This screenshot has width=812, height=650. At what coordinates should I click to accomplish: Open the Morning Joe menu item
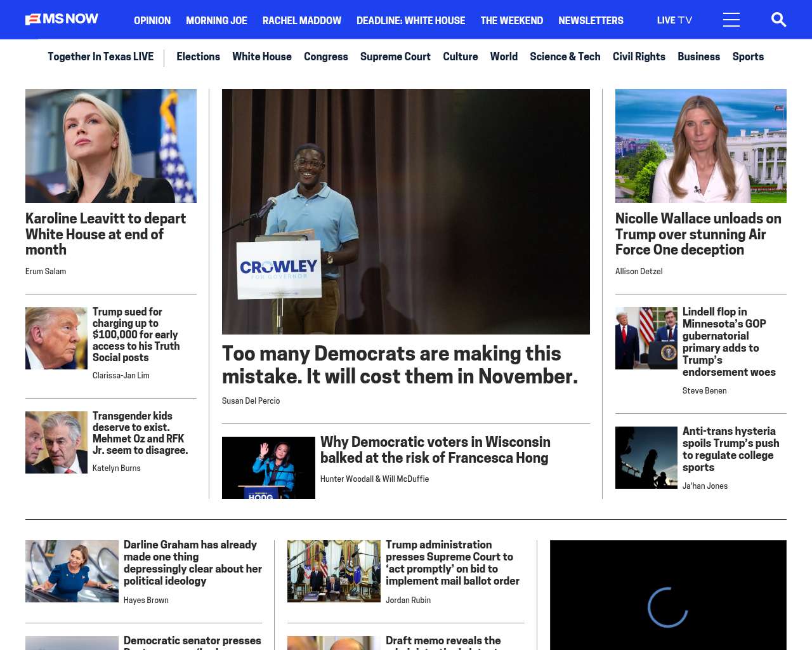pyautogui.click(x=216, y=20)
